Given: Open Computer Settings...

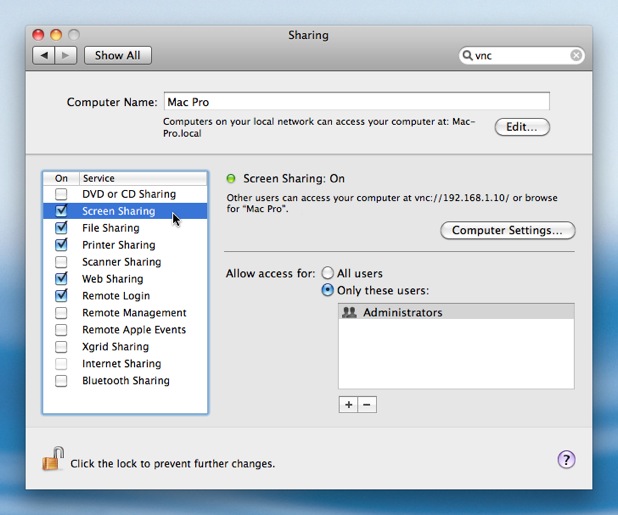Looking at the screenshot, I should (508, 230).
